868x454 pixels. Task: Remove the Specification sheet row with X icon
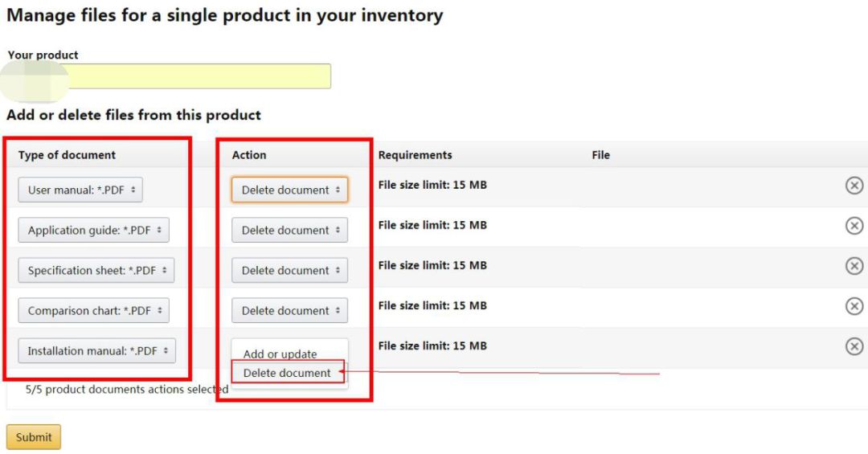[x=854, y=266]
